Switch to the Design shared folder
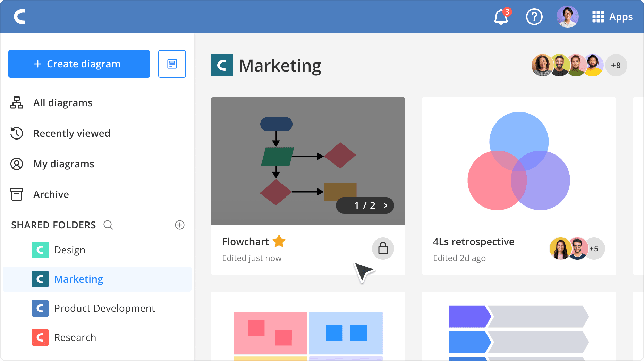The height and width of the screenshot is (361, 644). tap(69, 250)
